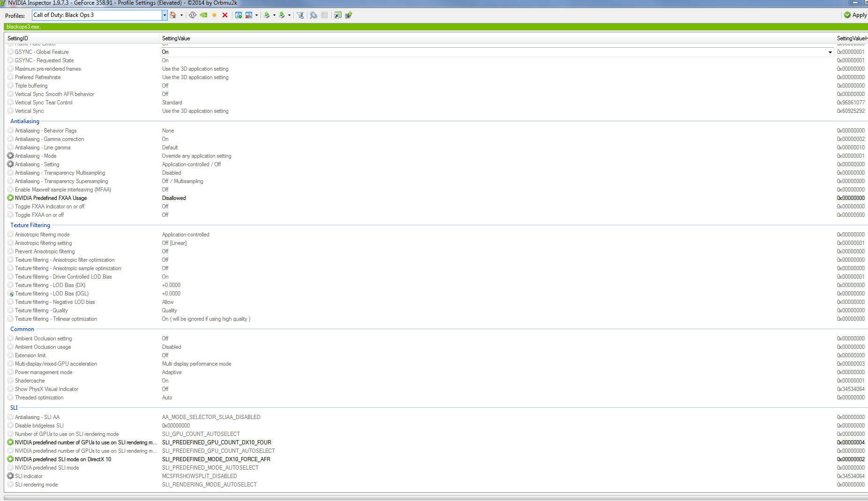Click green gear beside NVIDIA predefined number of GPUs
Image resolution: width=868 pixels, height=501 pixels.
click(10, 442)
